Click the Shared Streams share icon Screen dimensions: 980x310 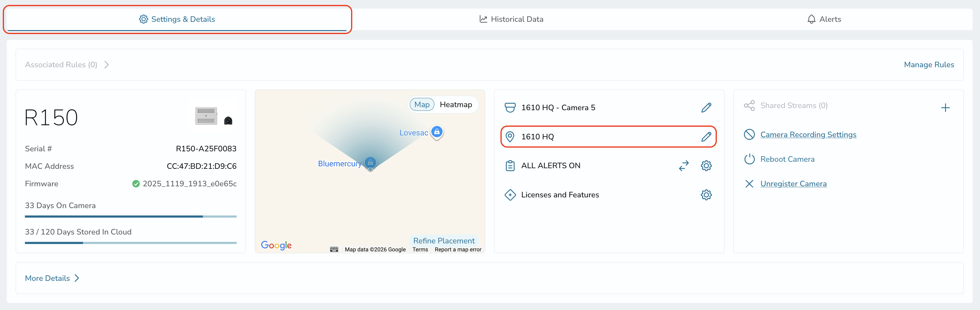749,106
